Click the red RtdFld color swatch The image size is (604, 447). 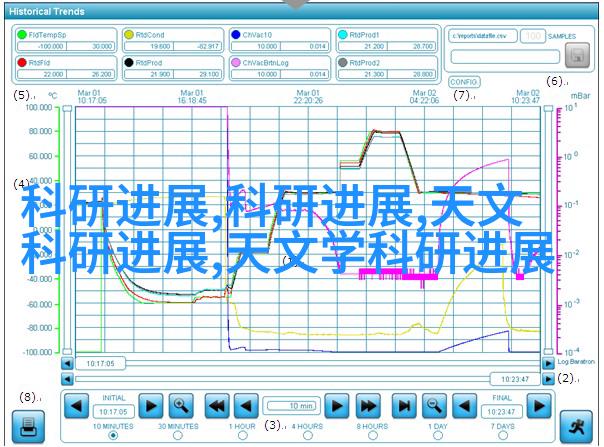pos(22,62)
